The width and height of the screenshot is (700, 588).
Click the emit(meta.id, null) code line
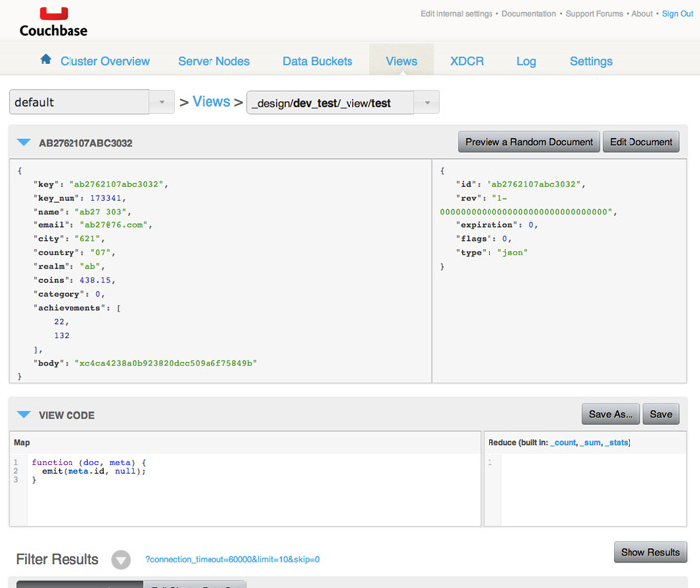93,471
